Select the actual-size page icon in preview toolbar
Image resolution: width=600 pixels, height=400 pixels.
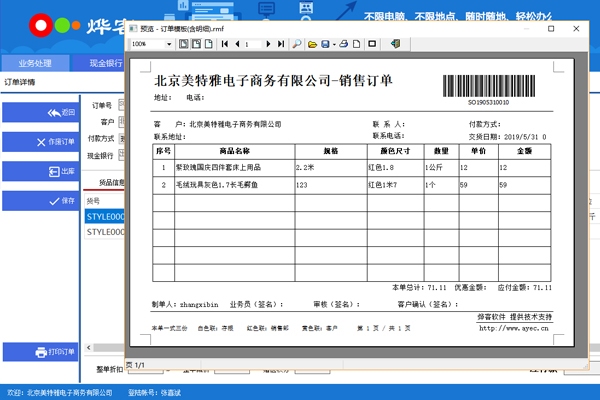pos(209,44)
